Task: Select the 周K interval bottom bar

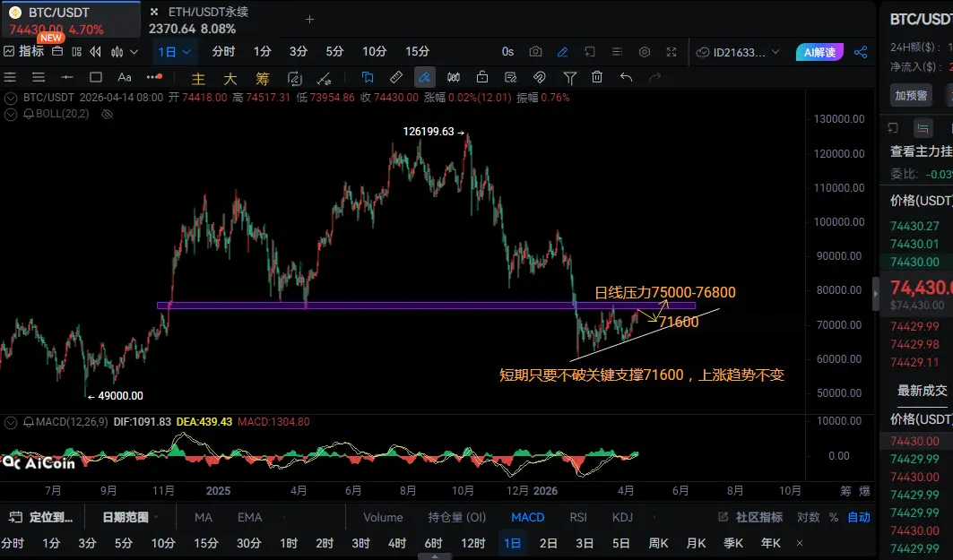Action: coord(658,543)
